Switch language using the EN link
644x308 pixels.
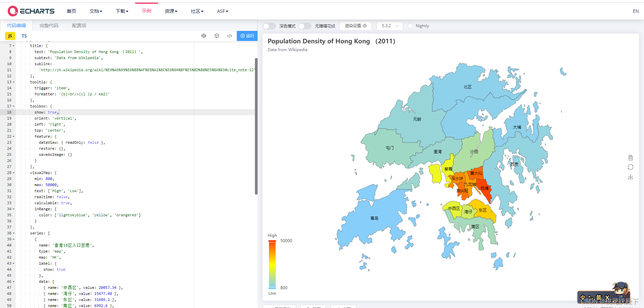(636, 11)
